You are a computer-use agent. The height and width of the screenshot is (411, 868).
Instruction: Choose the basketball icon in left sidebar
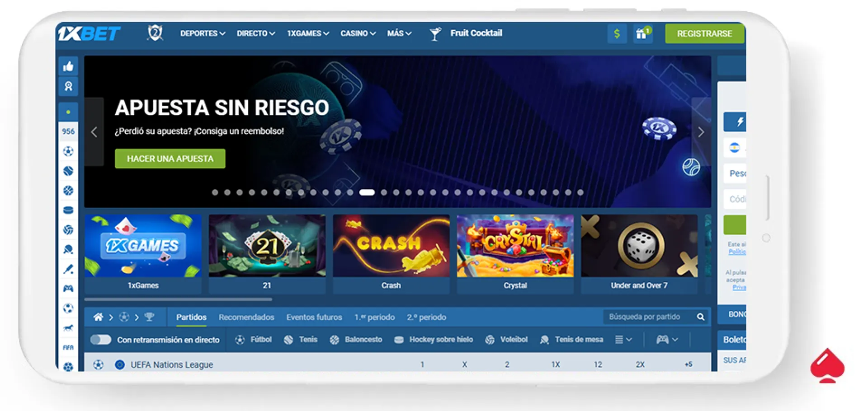(x=68, y=191)
